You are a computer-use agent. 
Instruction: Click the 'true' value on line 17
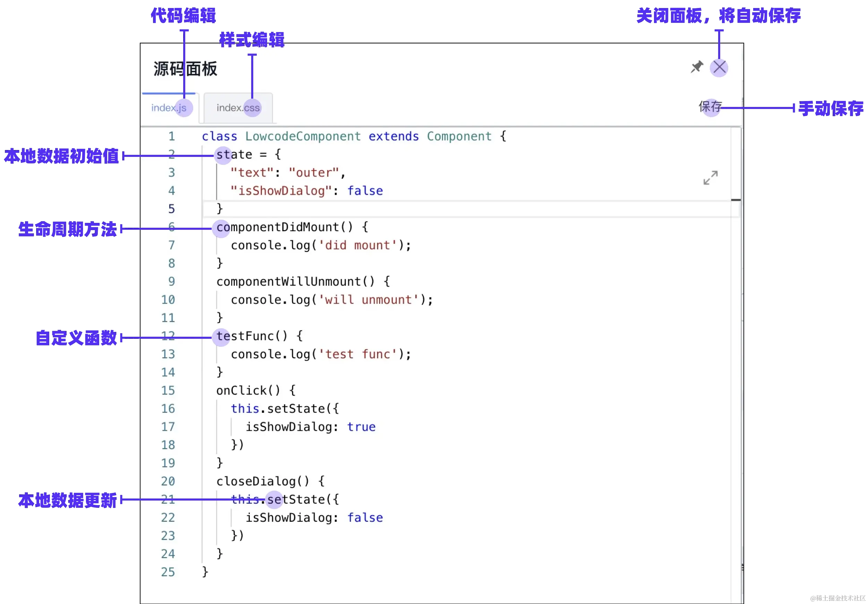pyautogui.click(x=361, y=427)
